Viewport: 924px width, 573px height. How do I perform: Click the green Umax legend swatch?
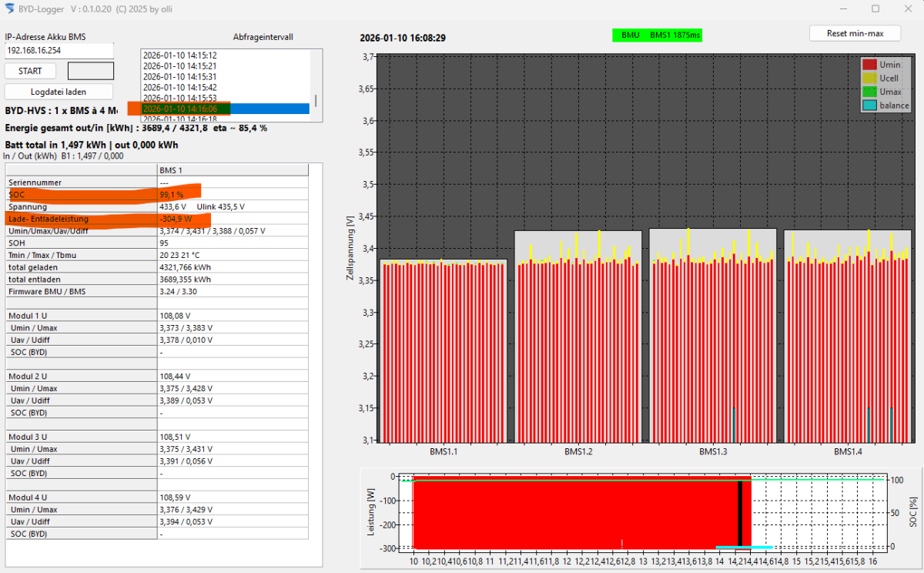(869, 92)
